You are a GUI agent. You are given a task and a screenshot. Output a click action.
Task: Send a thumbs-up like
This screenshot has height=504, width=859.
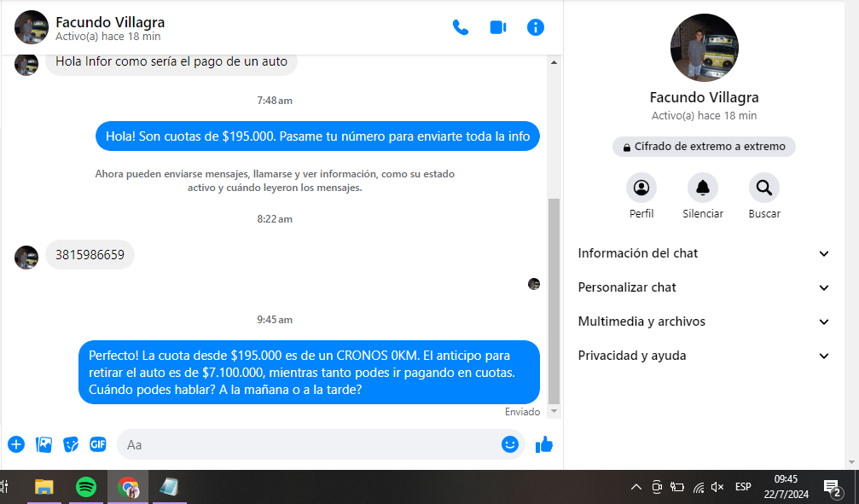click(544, 444)
